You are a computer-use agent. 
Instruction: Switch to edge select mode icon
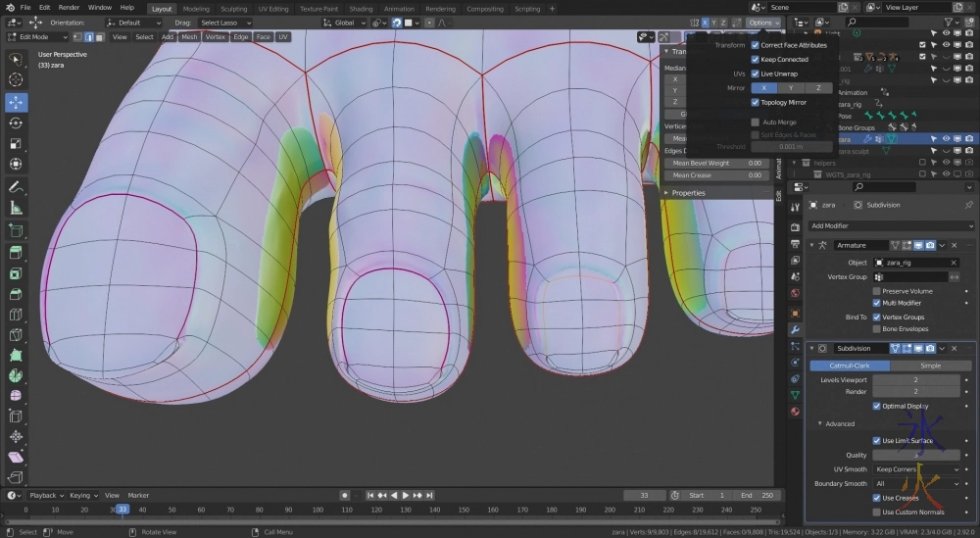pyautogui.click(x=89, y=37)
